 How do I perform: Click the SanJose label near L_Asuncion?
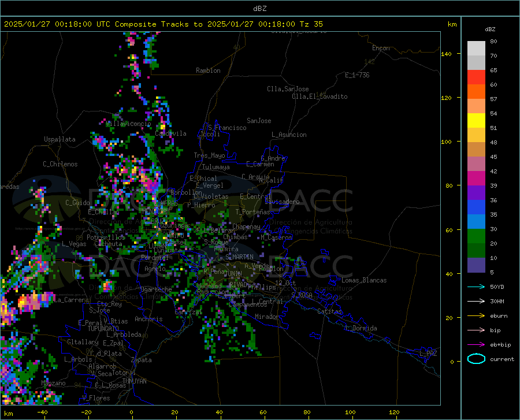click(259, 121)
